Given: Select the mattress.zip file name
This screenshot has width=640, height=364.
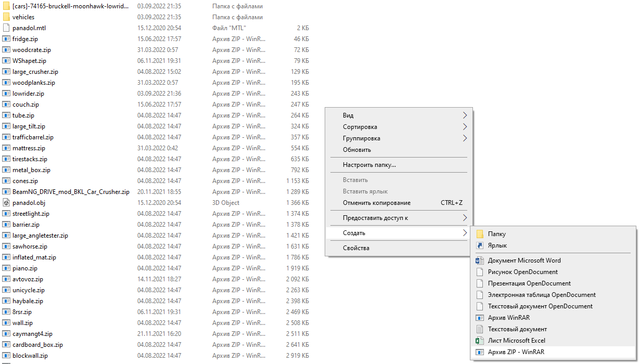Looking at the screenshot, I should (29, 148).
